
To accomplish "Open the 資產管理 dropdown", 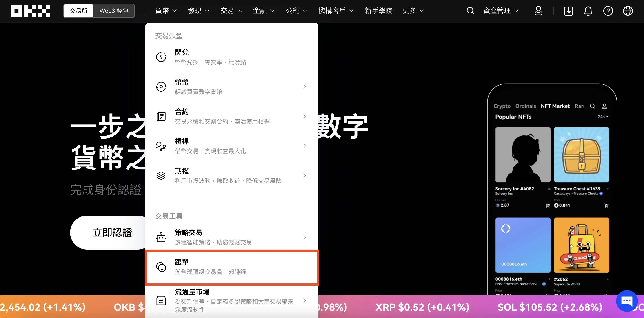I will pos(501,11).
